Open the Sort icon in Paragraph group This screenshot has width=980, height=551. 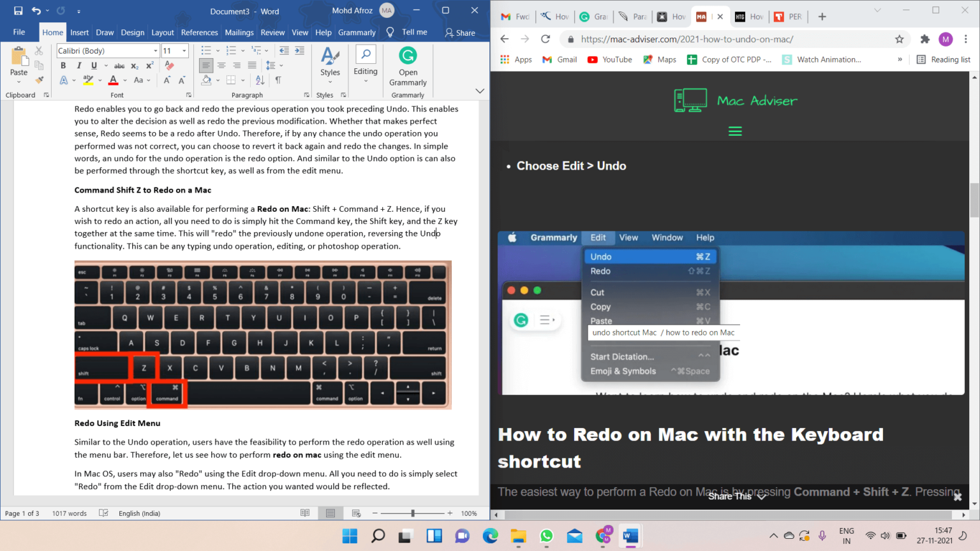point(260,80)
